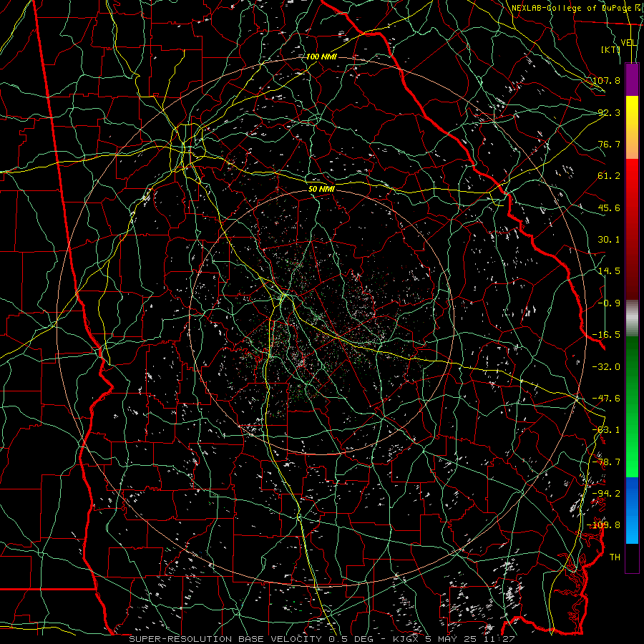Image resolution: width=644 pixels, height=644 pixels.
Task: Pick the dark TH segment of color bar
Action: click(x=632, y=557)
